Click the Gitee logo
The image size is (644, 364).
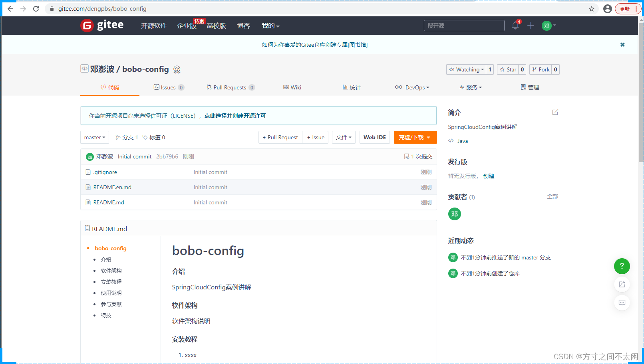click(x=102, y=25)
